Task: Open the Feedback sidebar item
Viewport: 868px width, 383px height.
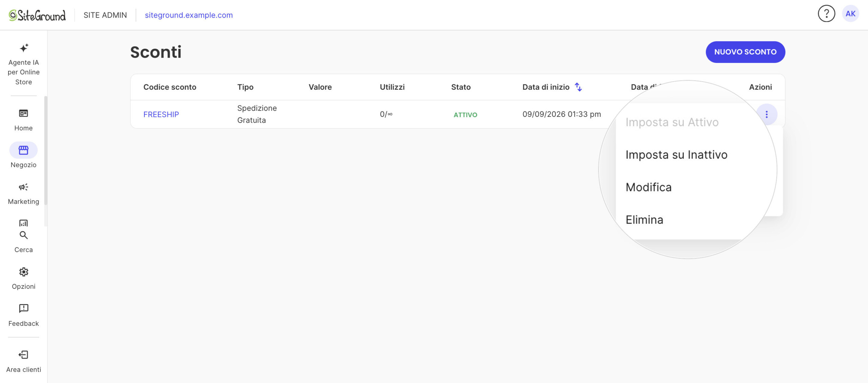Action: (23, 315)
